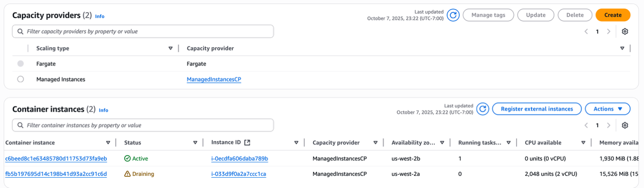Sort by Scaling type column
644x188 pixels.
click(170, 48)
